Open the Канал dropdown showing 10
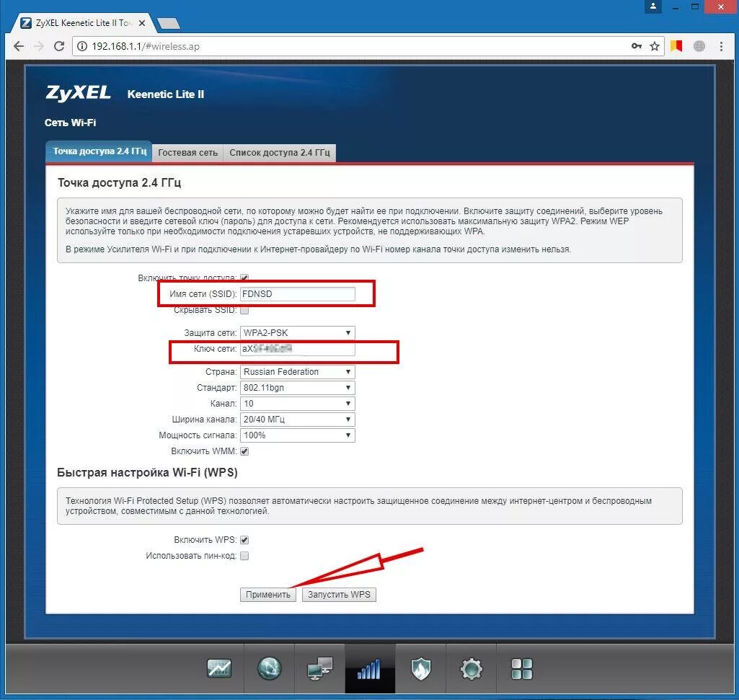The width and height of the screenshot is (739, 700). [x=297, y=404]
